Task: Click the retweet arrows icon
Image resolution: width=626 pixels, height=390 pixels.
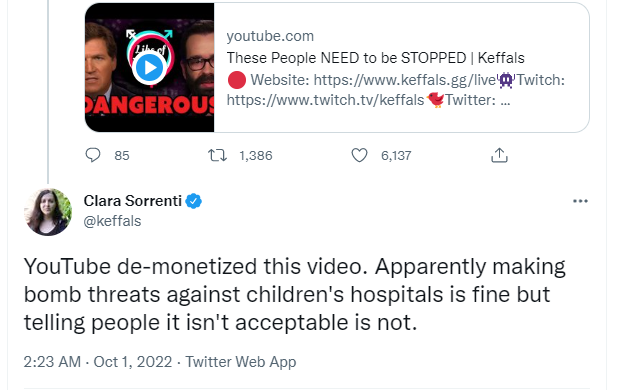Action: click(x=218, y=155)
